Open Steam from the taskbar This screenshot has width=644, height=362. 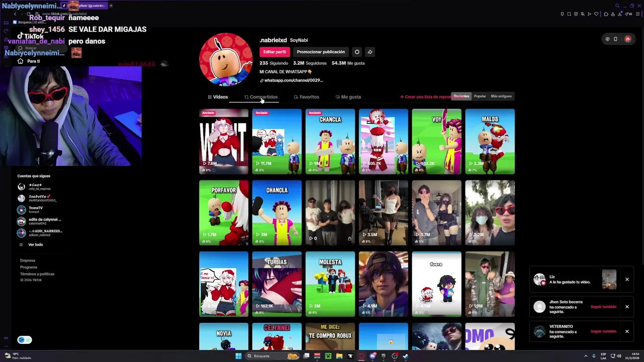tap(405, 356)
